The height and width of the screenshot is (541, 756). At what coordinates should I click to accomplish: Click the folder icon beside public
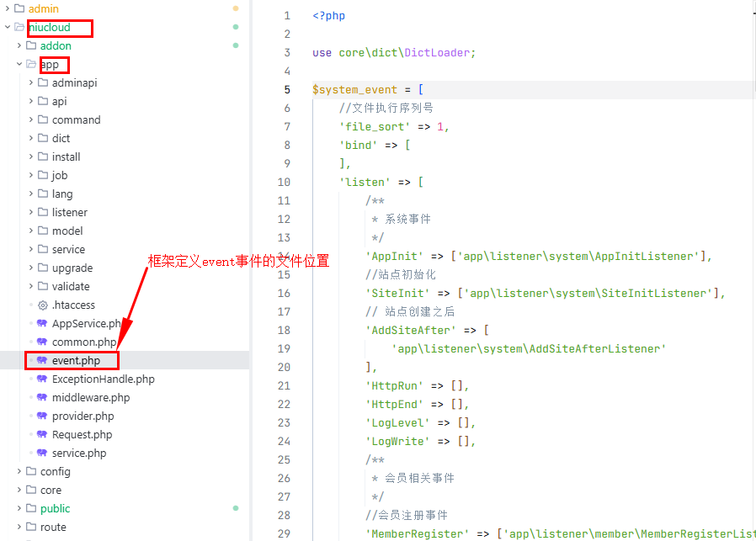(31, 508)
